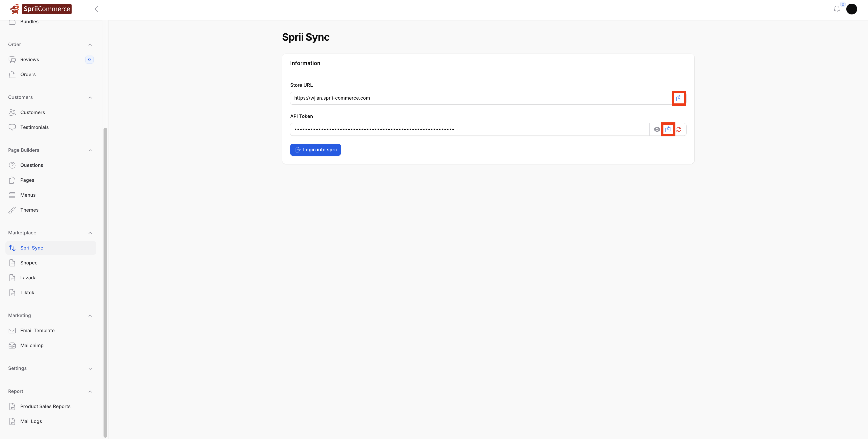This screenshot has width=868, height=439.
Task: Copy the API Token to clipboard
Action: pyautogui.click(x=668, y=129)
